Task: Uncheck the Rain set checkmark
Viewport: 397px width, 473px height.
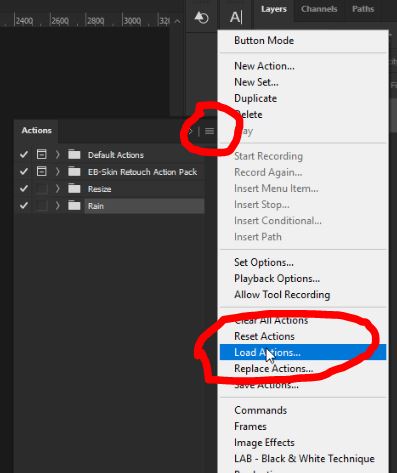Action: [x=24, y=205]
